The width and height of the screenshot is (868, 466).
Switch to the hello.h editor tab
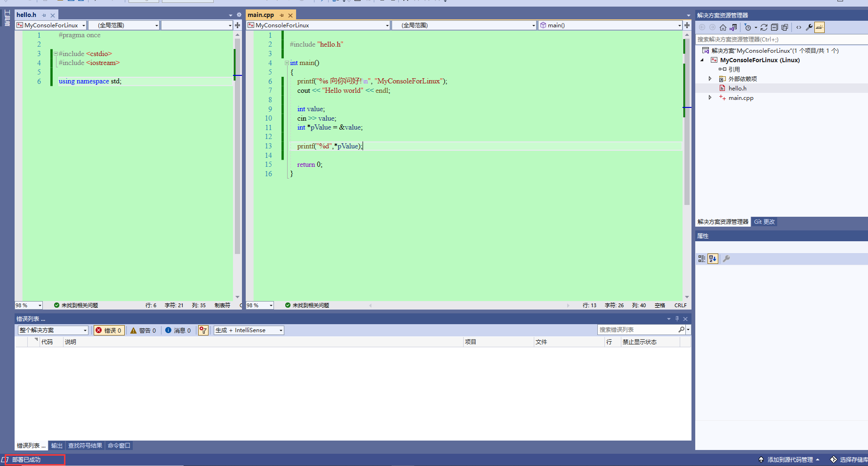(26, 15)
